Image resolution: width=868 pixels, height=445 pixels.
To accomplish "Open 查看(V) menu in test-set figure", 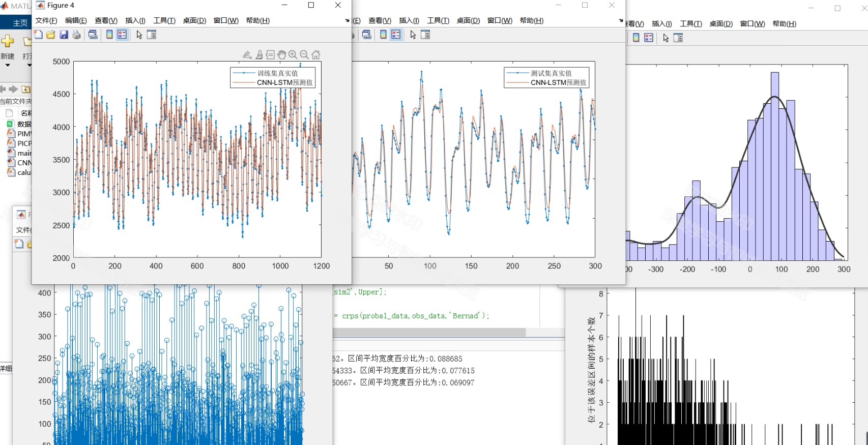I will [380, 20].
